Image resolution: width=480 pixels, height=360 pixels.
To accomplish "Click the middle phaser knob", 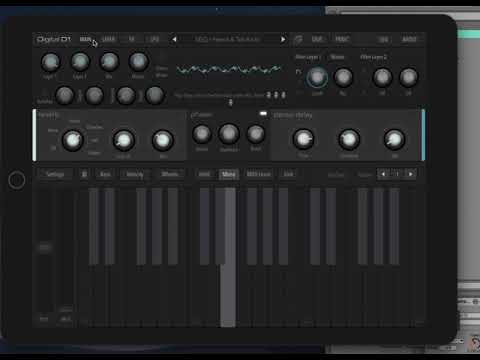I will point(229,134).
